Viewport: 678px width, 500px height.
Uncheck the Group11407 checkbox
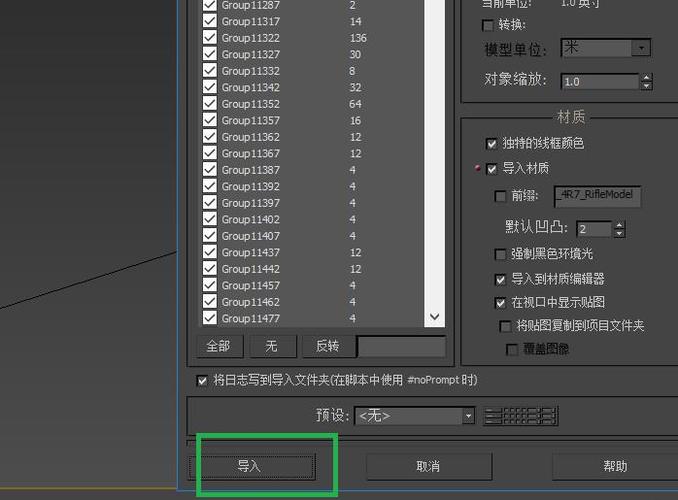click(x=210, y=235)
